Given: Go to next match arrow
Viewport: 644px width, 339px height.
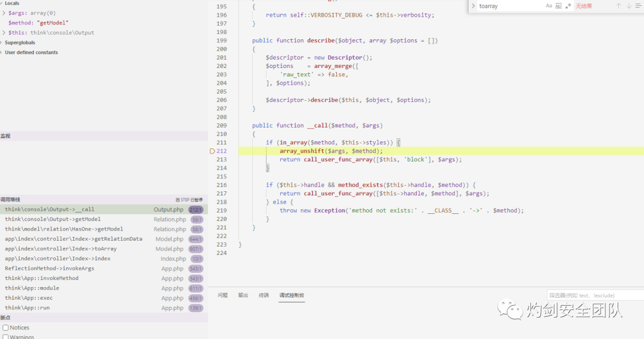Looking at the screenshot, I should pyautogui.click(x=629, y=6).
